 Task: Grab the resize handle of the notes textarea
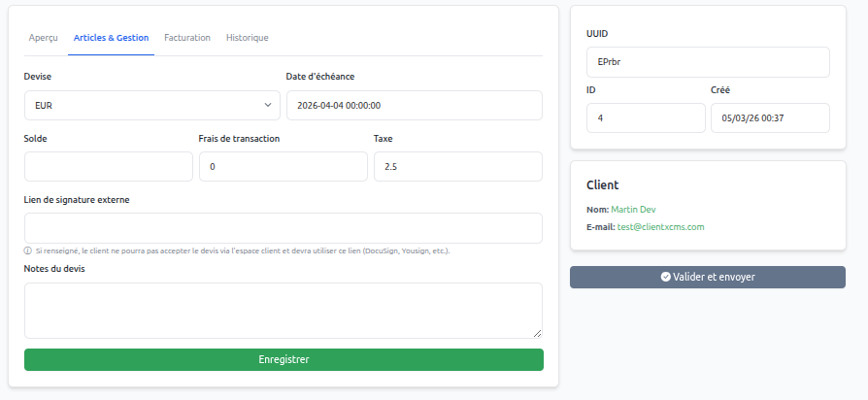coord(538,334)
